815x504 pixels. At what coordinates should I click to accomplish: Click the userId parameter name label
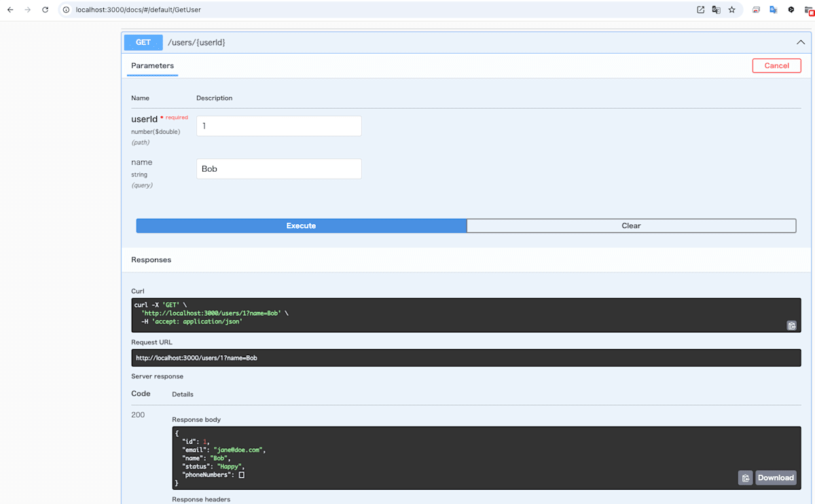click(x=144, y=119)
